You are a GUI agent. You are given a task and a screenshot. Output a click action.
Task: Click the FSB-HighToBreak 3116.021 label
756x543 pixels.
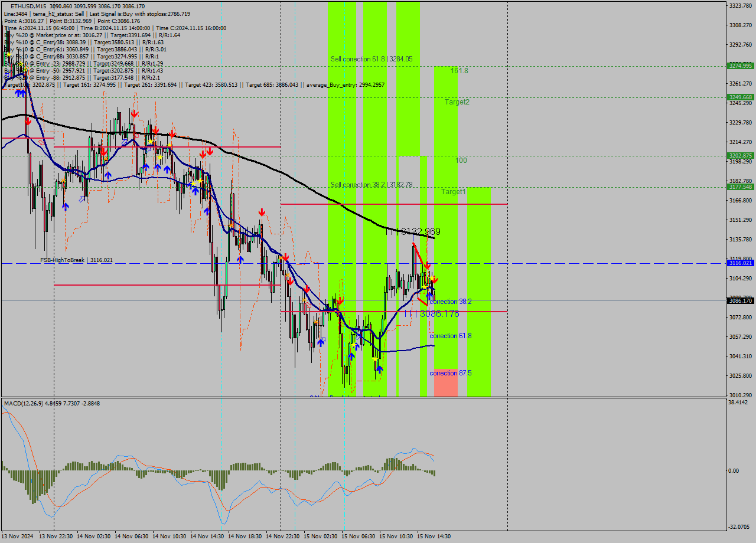pyautogui.click(x=76, y=260)
